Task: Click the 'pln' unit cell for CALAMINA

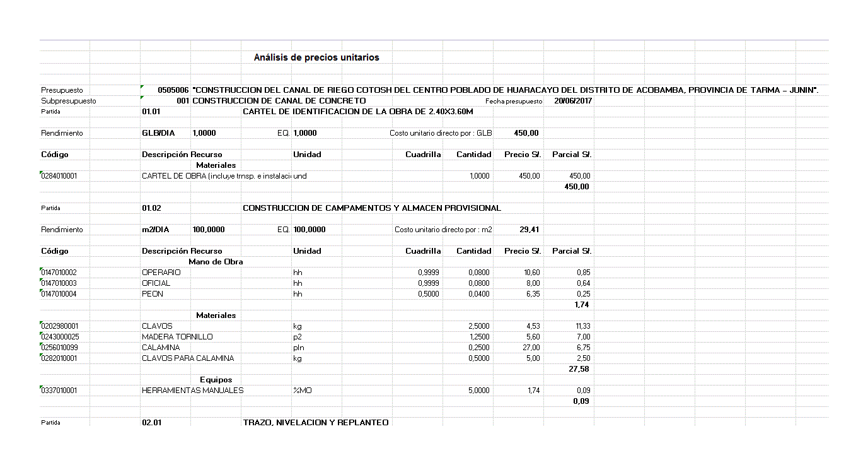Action: tap(299, 348)
